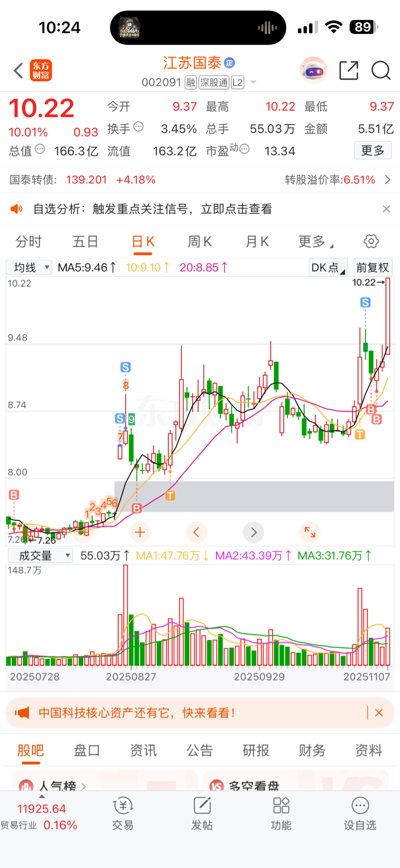Open the 财务 tab
The height and width of the screenshot is (868, 400).
pos(312,750)
